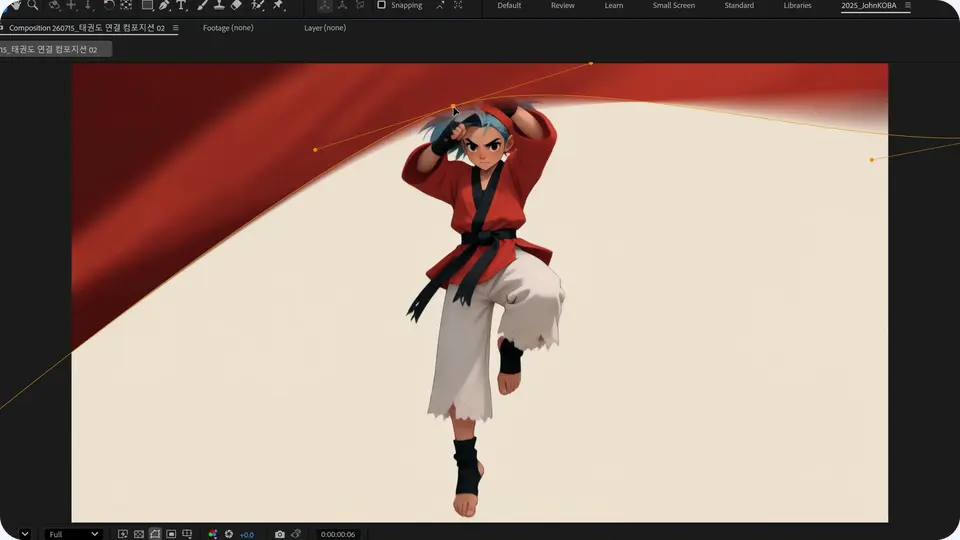
Task: Click the +0.0 exposure value
Action: (247, 534)
